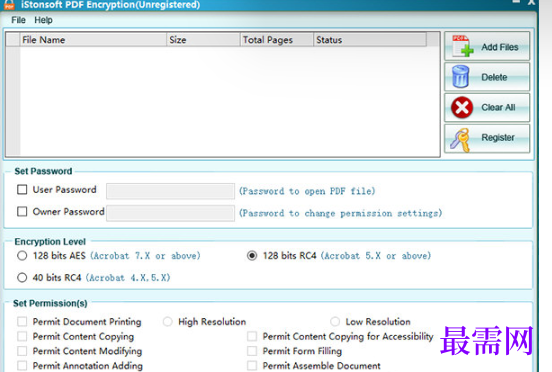Check Permit Form Filling option
This screenshot has width=552, height=372.
252,351
